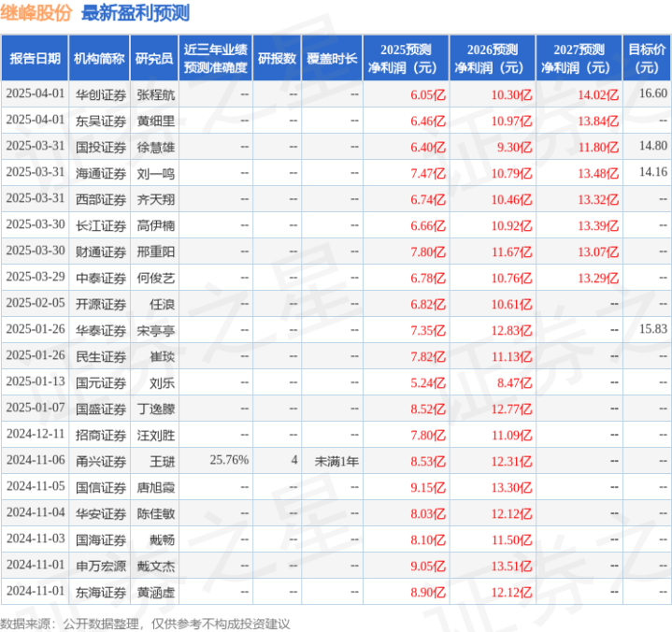672x632 pixels.
Task: Select the 研报数 column header
Action: [277, 58]
